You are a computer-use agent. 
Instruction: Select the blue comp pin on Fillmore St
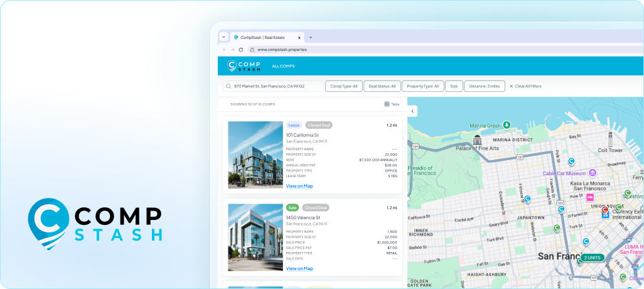point(528,199)
